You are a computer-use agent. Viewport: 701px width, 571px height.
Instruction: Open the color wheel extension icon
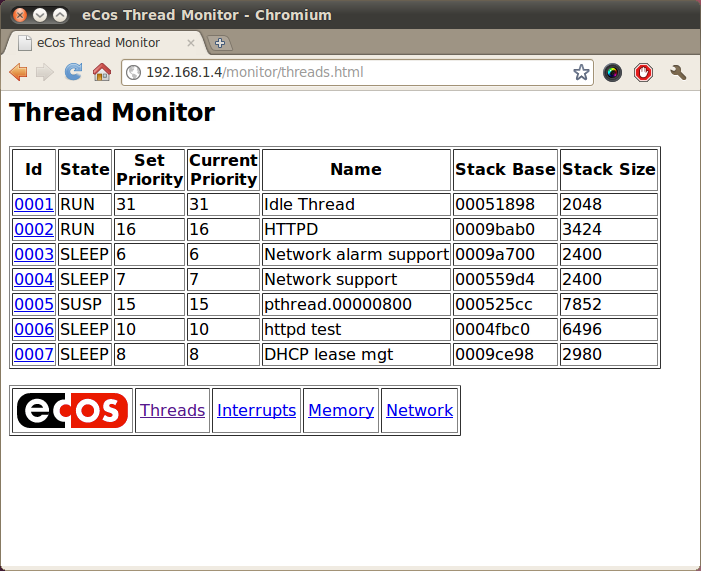[x=612, y=72]
